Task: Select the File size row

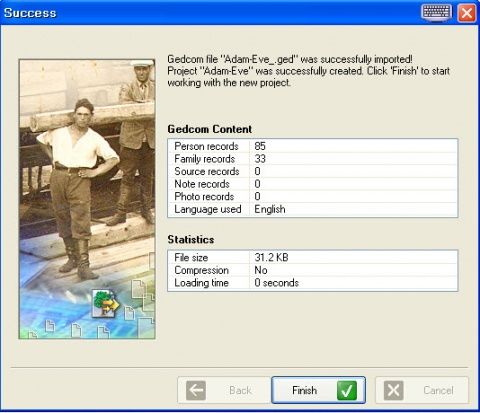Action: coord(313,257)
